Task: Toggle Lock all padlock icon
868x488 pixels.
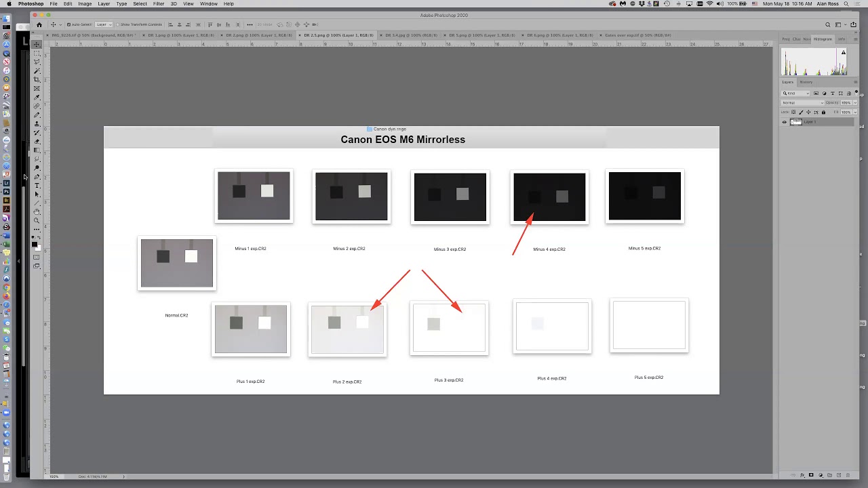Action: point(823,112)
